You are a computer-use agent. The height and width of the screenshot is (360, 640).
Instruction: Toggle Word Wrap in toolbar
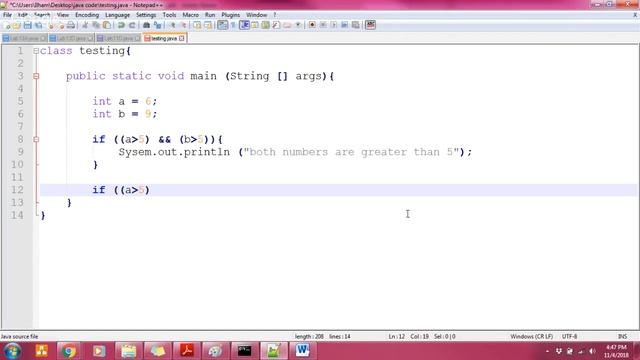[x=222, y=25]
